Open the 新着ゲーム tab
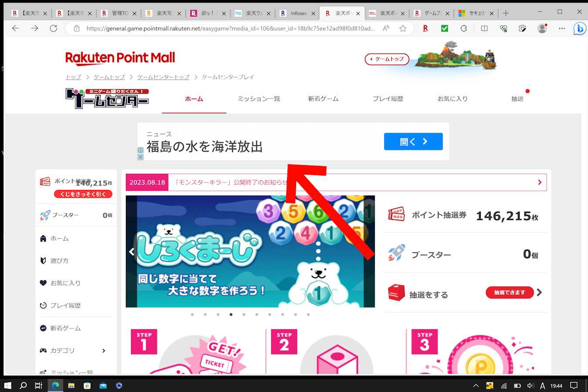 (x=323, y=99)
